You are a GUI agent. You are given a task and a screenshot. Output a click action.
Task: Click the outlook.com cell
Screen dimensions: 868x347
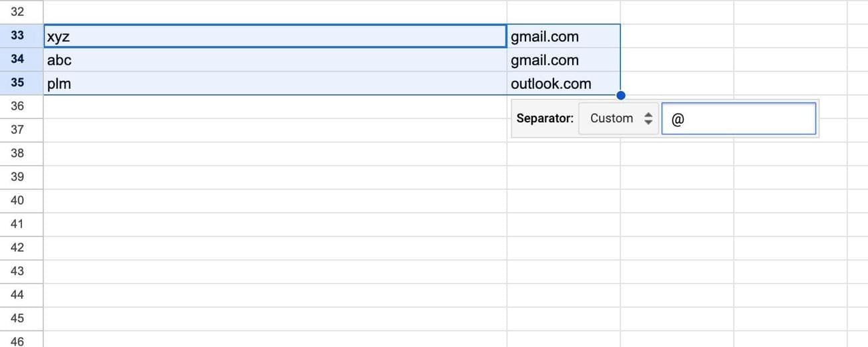click(563, 84)
